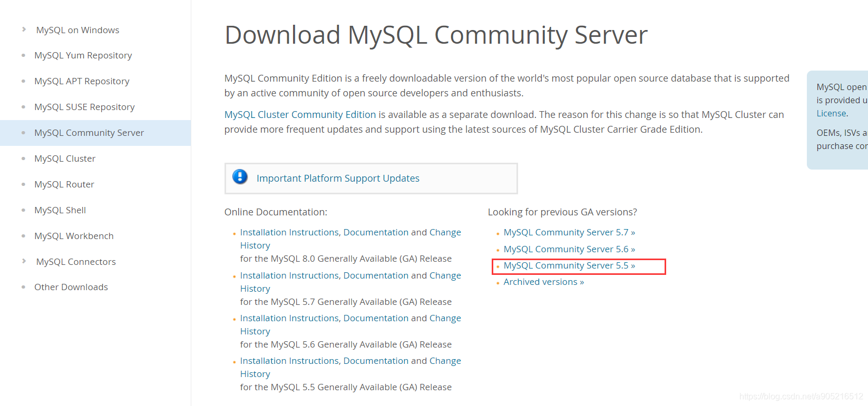Open installation instructions link for MySQL 5.6

pyautogui.click(x=350, y=324)
